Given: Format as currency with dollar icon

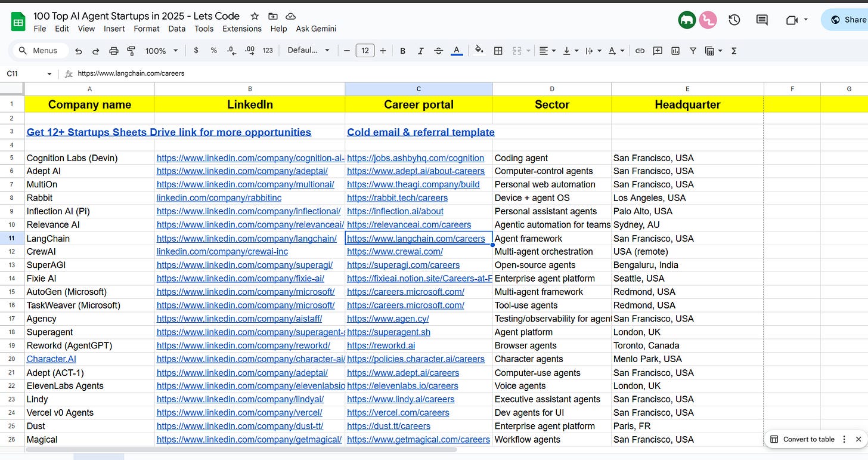Looking at the screenshot, I should pyautogui.click(x=196, y=51).
